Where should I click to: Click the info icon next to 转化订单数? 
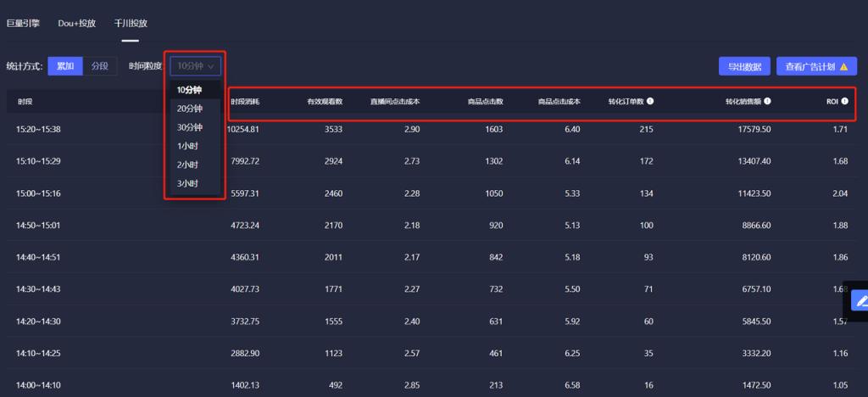pyautogui.click(x=650, y=101)
